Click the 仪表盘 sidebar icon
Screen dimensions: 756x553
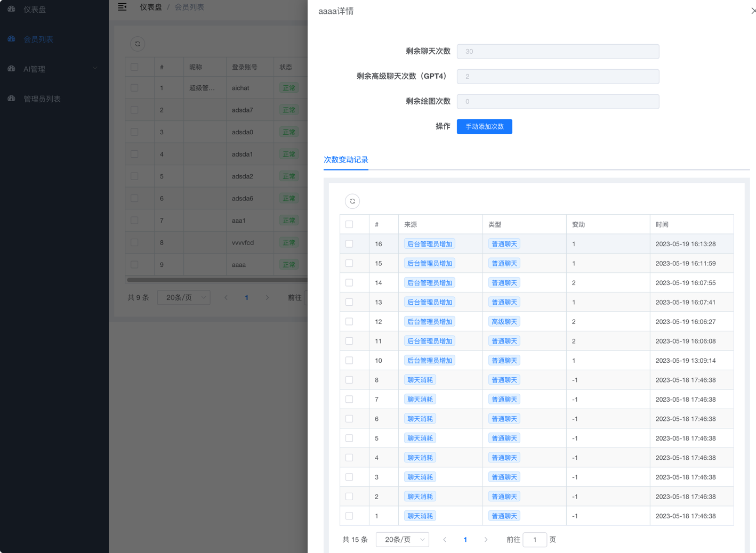[11, 9]
